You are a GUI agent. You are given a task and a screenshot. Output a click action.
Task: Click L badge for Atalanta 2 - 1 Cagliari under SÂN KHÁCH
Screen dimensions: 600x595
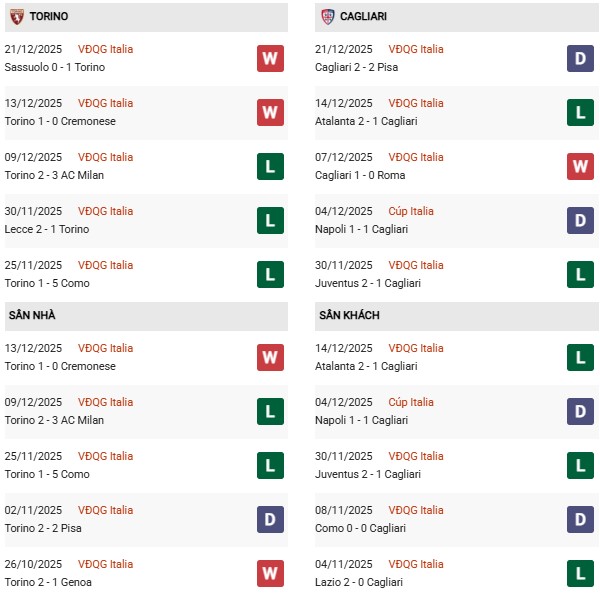(581, 357)
